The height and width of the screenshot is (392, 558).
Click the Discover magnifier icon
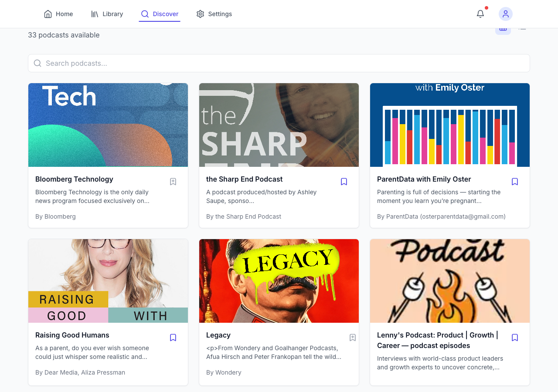(144, 14)
